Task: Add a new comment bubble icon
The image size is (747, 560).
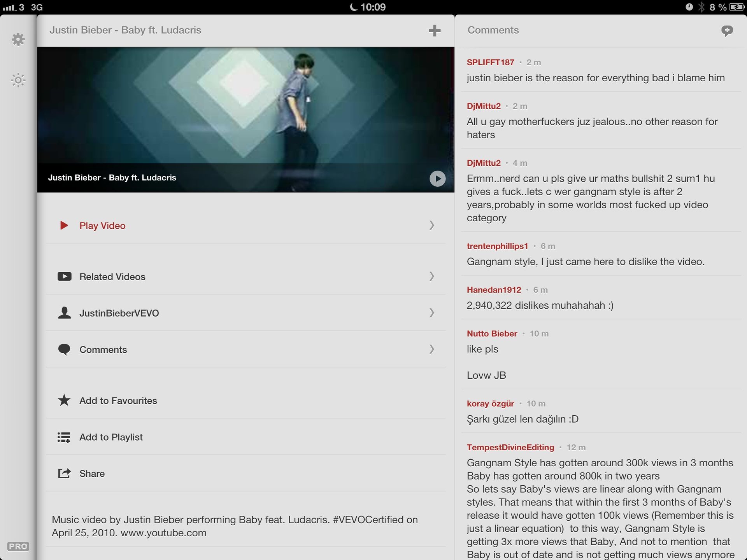Action: [x=727, y=31]
